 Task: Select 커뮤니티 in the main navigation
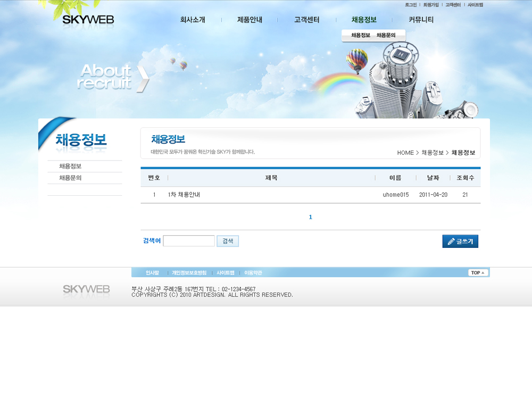click(x=421, y=20)
